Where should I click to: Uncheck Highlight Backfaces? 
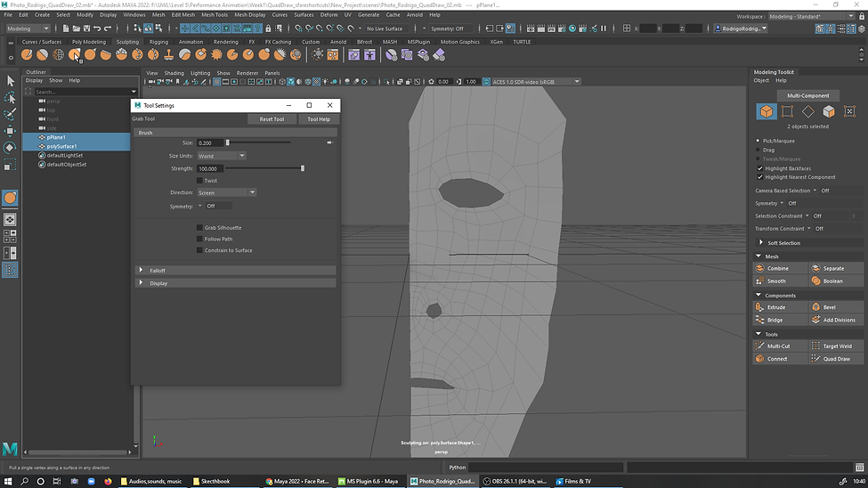pos(760,168)
